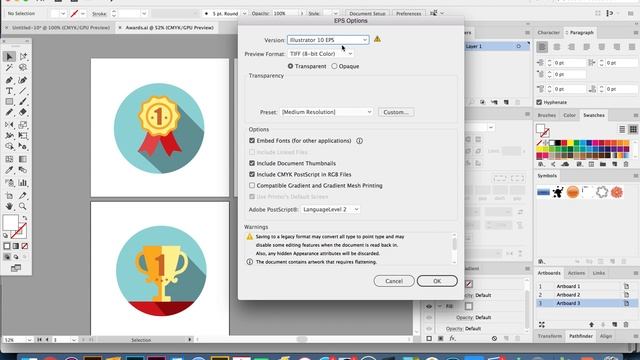Select the Line Segment tool
The height and width of the screenshot is (360, 640).
[23, 91]
